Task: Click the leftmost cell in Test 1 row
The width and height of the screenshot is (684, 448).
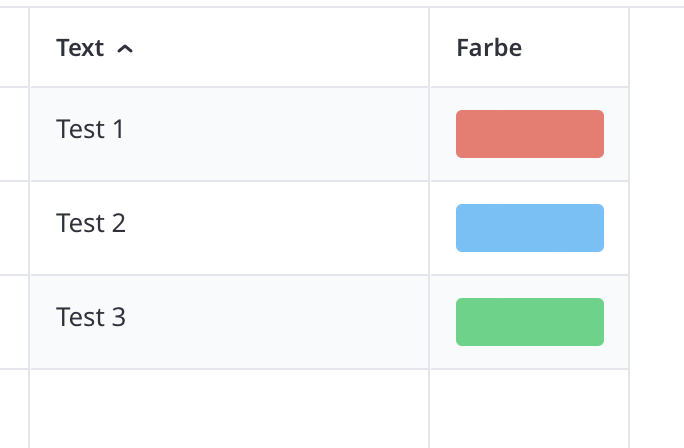Action: [x=14, y=134]
